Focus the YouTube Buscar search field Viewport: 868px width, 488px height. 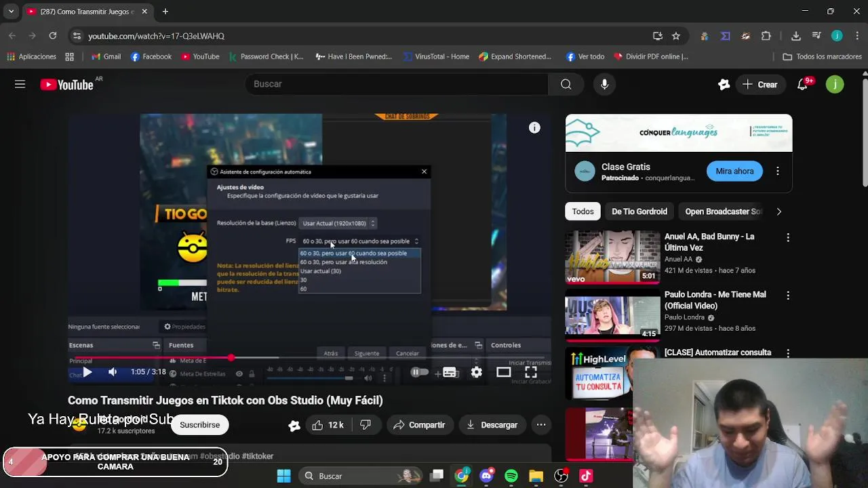397,84
